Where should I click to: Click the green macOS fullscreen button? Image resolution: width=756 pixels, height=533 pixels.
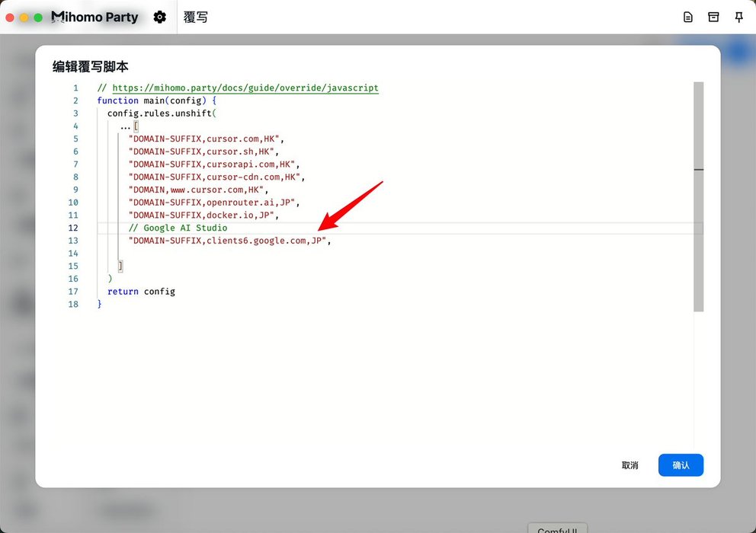coord(38,17)
